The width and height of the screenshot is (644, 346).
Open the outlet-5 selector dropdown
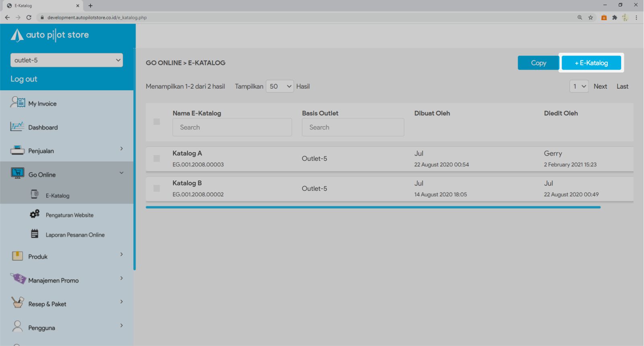(66, 60)
